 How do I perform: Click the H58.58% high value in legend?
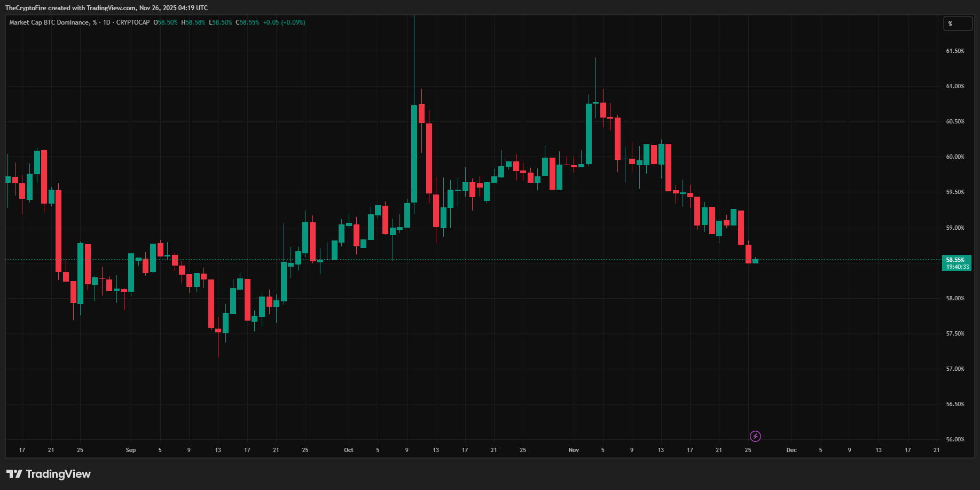[x=193, y=22]
